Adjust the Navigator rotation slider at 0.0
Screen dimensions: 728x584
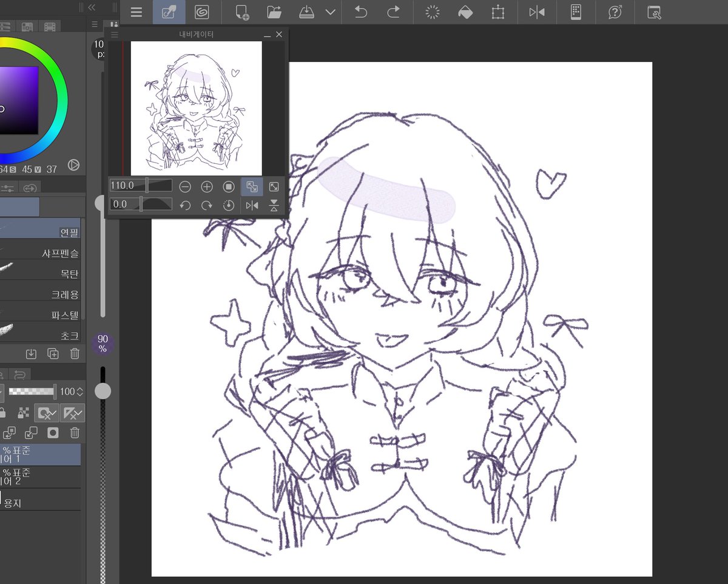coord(141,204)
